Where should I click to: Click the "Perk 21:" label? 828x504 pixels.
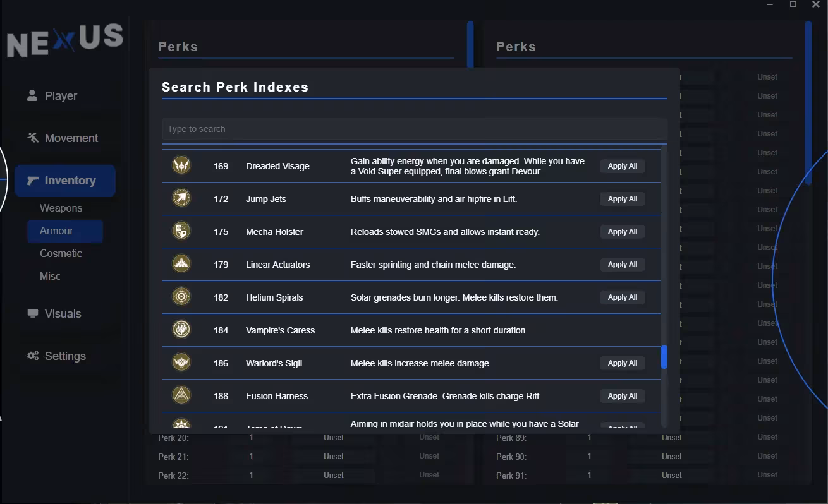click(x=173, y=457)
